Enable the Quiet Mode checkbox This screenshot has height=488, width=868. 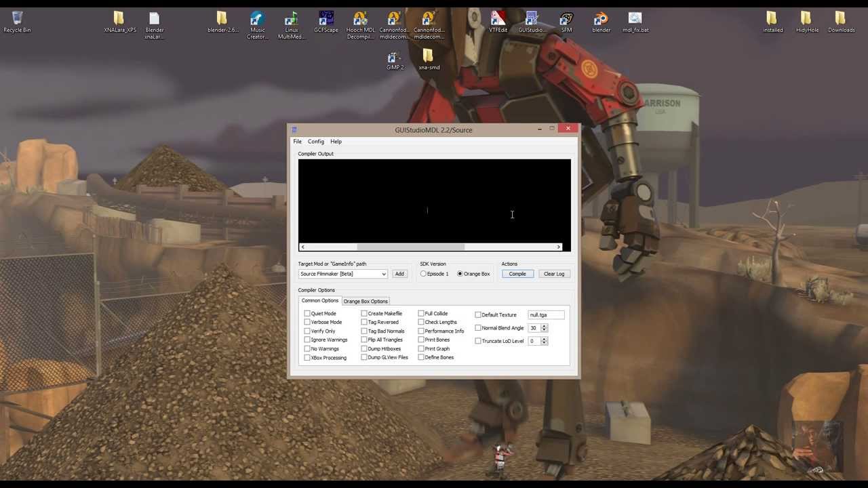pos(307,314)
